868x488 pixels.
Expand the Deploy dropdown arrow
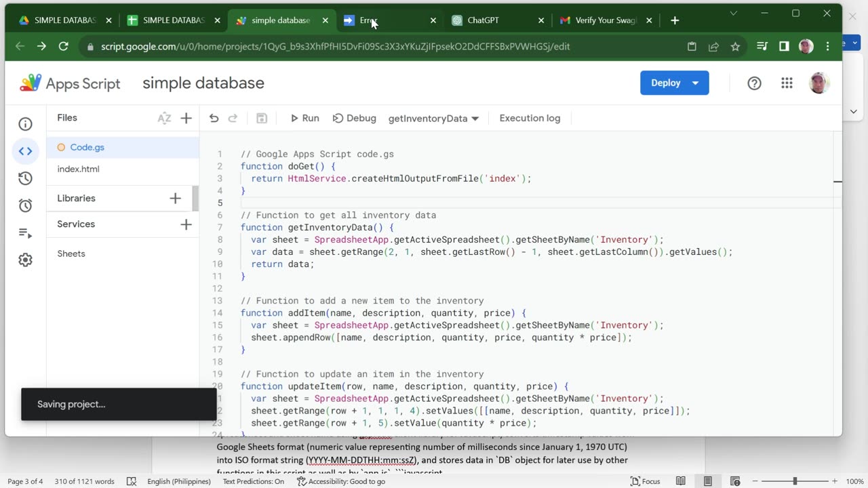pos(695,83)
